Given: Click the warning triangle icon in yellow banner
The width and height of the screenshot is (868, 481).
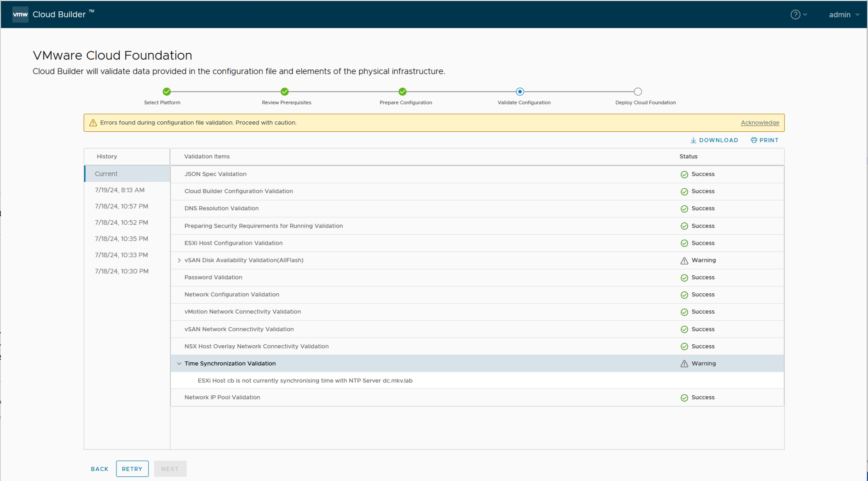Looking at the screenshot, I should click(93, 123).
